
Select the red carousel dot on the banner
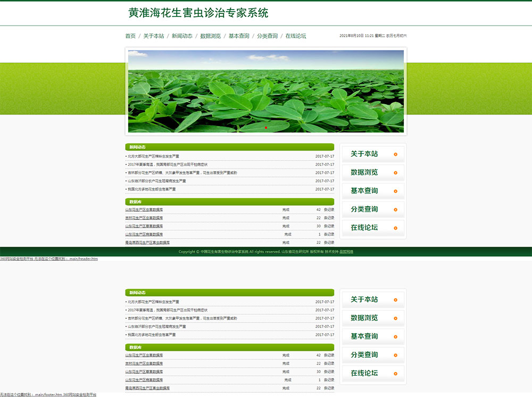pos(265,128)
